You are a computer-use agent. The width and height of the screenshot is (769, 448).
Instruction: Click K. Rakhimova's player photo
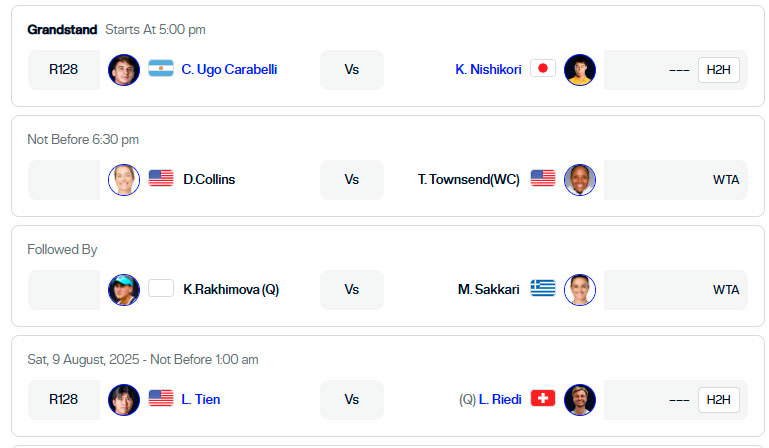pyautogui.click(x=124, y=290)
